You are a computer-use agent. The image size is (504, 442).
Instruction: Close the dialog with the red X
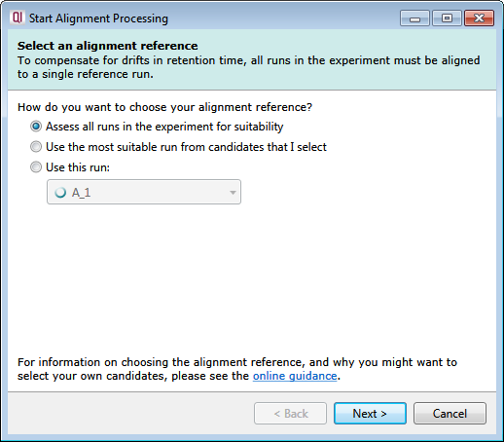coord(479,18)
